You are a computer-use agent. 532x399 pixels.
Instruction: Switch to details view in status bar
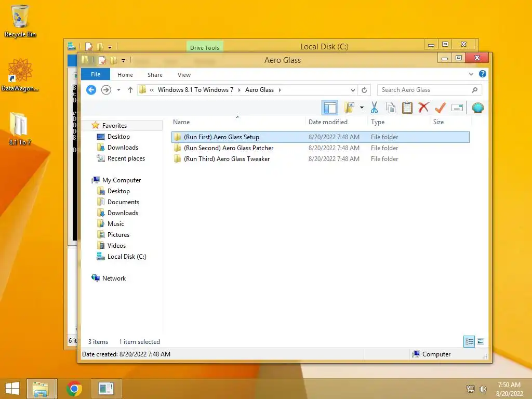click(x=469, y=341)
